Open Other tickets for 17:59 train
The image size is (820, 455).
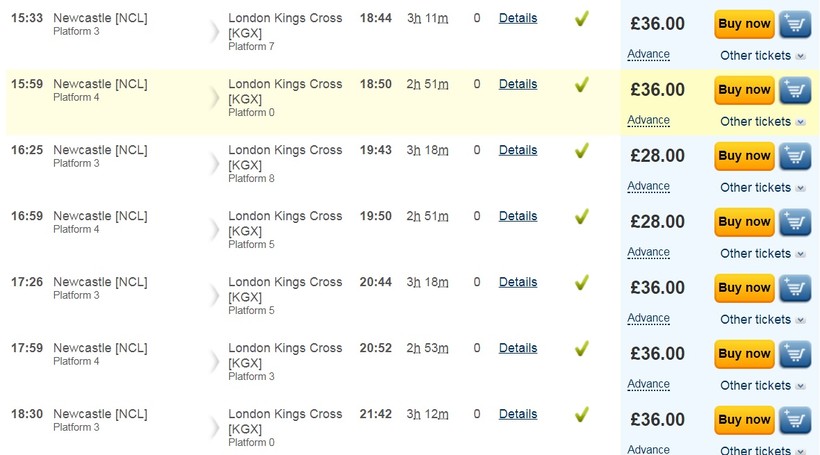tap(762, 386)
